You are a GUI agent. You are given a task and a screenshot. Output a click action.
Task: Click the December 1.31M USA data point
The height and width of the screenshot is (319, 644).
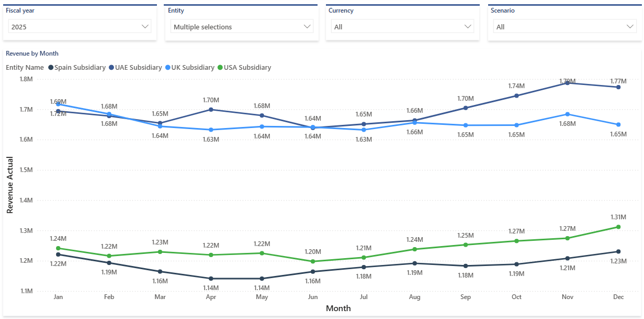(618, 226)
